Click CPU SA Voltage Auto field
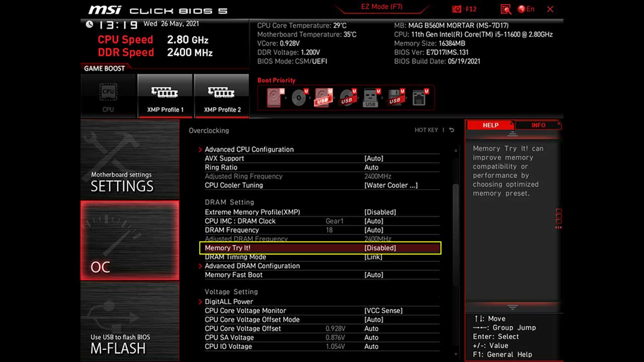644x362 pixels. tap(371, 337)
